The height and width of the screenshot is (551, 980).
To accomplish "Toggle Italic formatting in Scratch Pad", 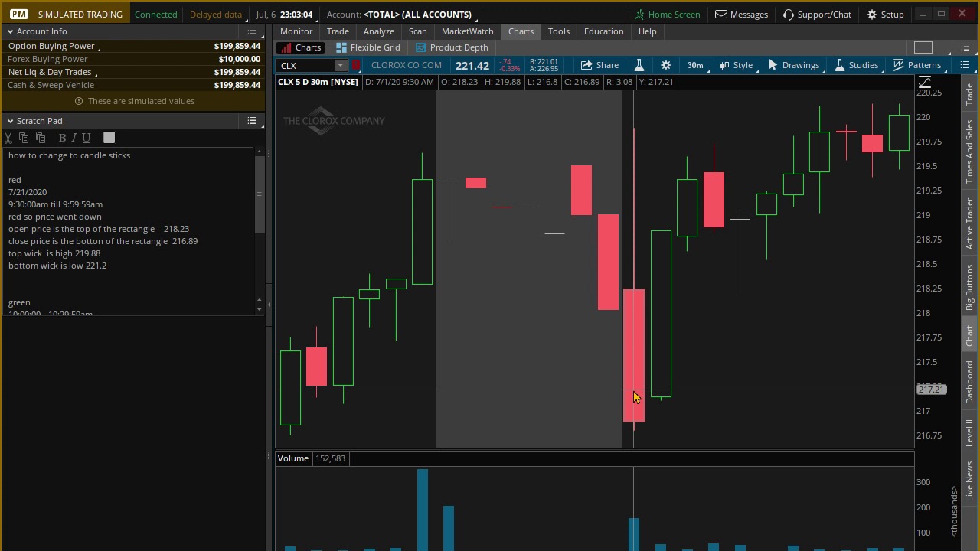I will (x=73, y=138).
